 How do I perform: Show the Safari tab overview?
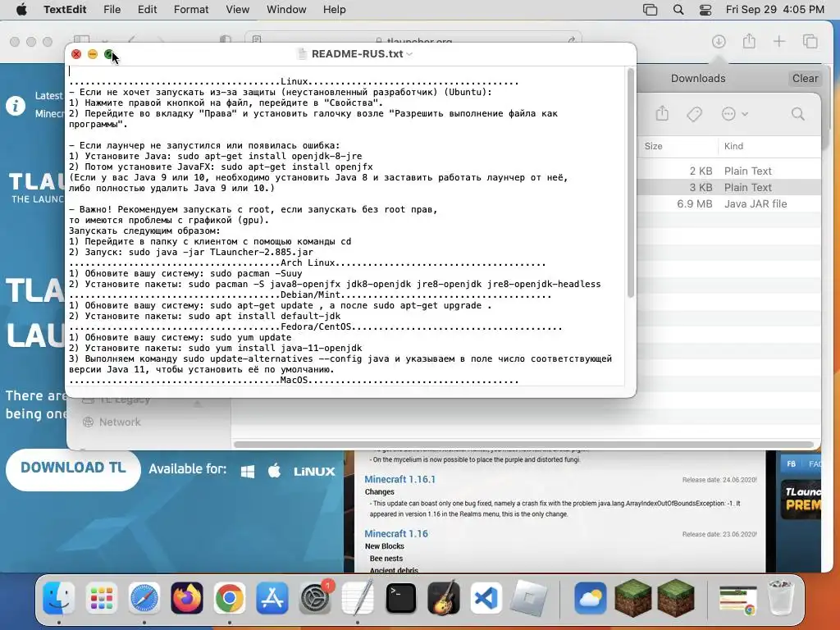click(x=810, y=41)
